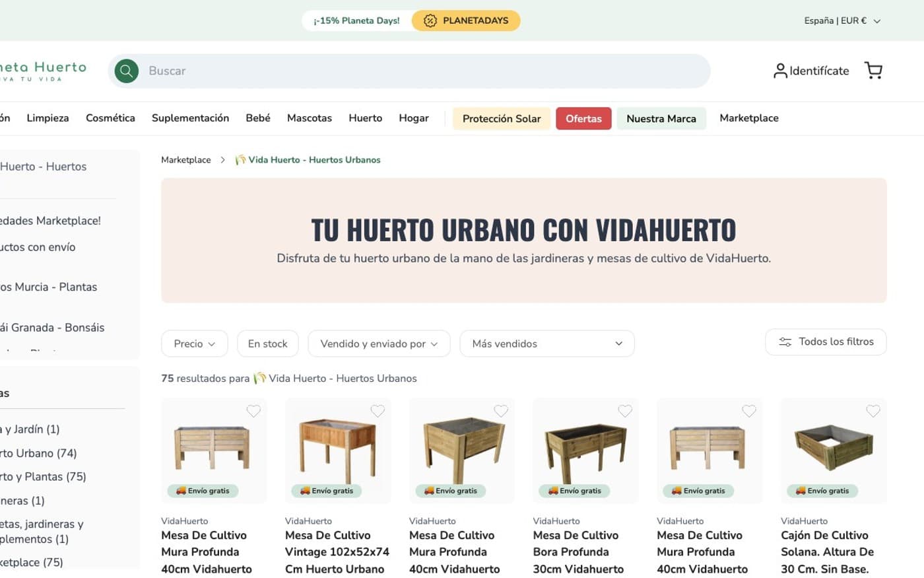Screen dimensions: 924x578
Task: Open Todos los filtros panel
Action: (x=826, y=342)
